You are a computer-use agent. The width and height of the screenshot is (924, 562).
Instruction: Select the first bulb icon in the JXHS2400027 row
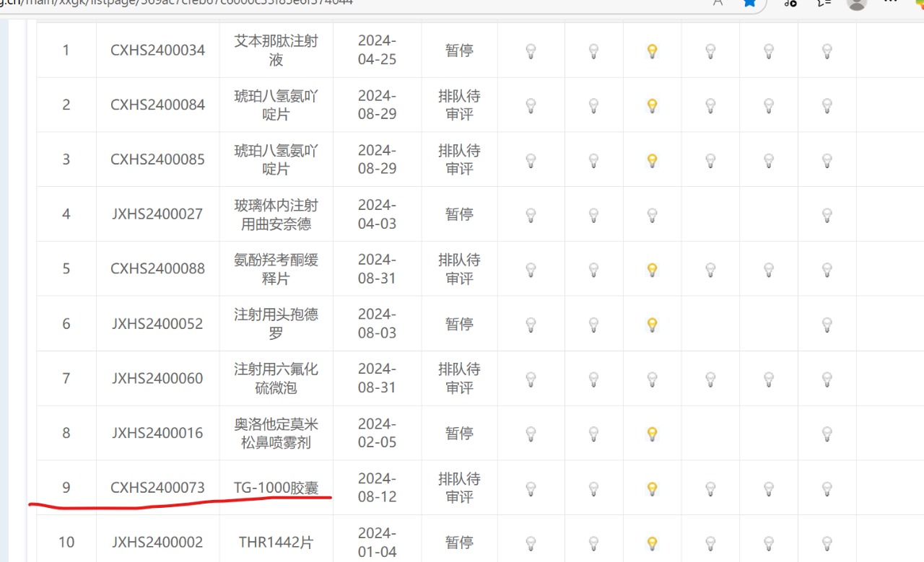tap(531, 214)
